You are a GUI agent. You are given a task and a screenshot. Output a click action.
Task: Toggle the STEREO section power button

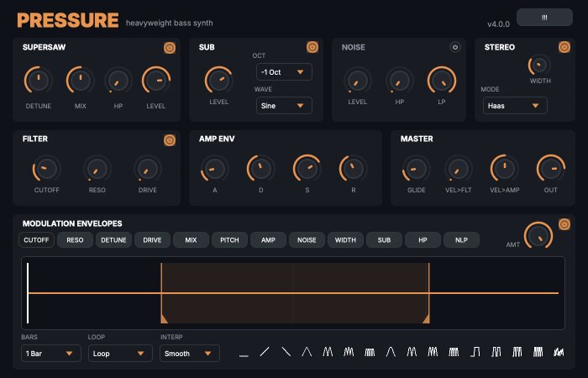coord(564,47)
